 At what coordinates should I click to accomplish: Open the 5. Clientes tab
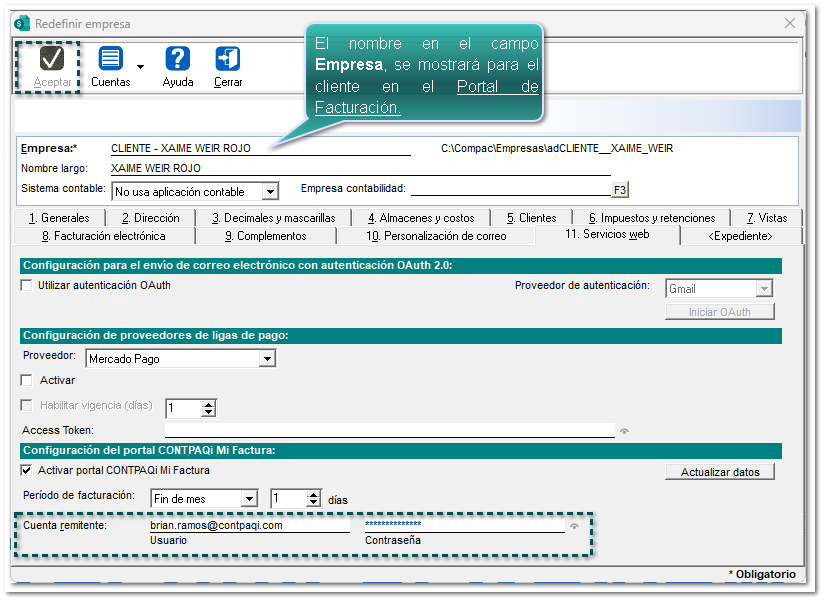(531, 218)
